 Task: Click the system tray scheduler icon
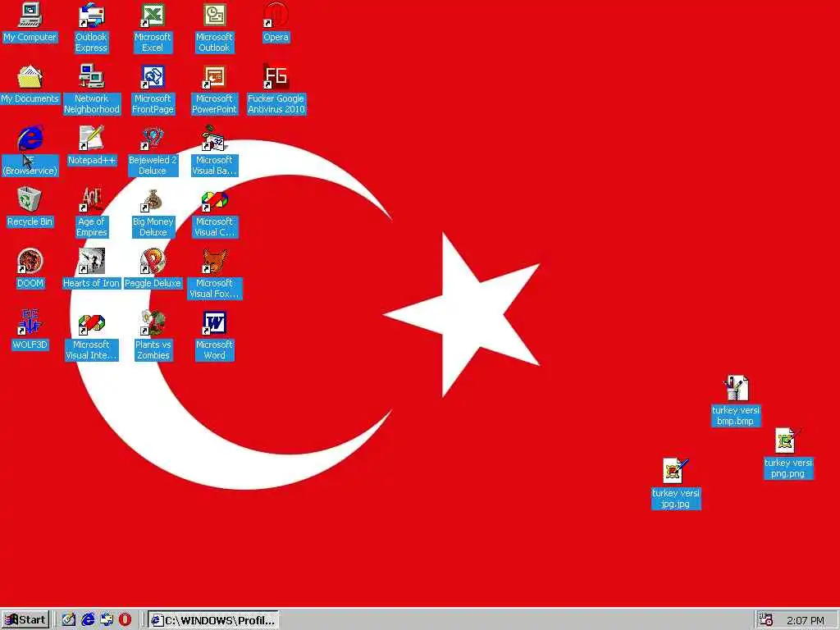(x=766, y=620)
